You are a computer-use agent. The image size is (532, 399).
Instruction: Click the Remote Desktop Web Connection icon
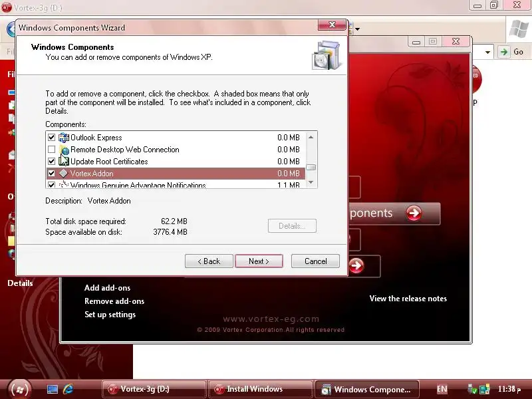click(x=63, y=149)
